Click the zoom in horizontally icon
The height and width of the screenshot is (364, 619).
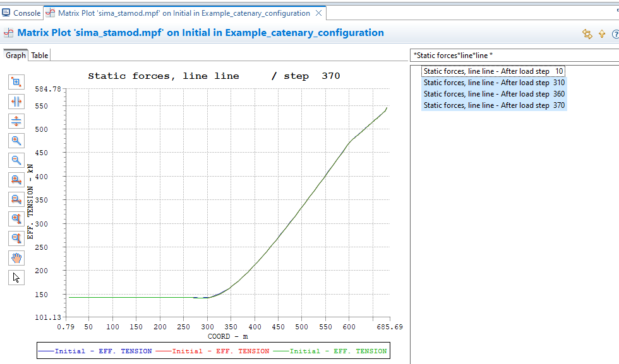(x=16, y=180)
